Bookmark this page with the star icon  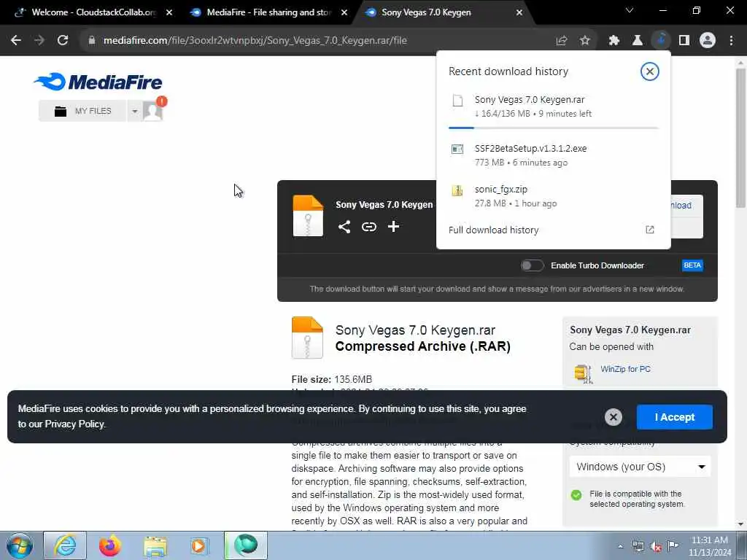(x=585, y=41)
